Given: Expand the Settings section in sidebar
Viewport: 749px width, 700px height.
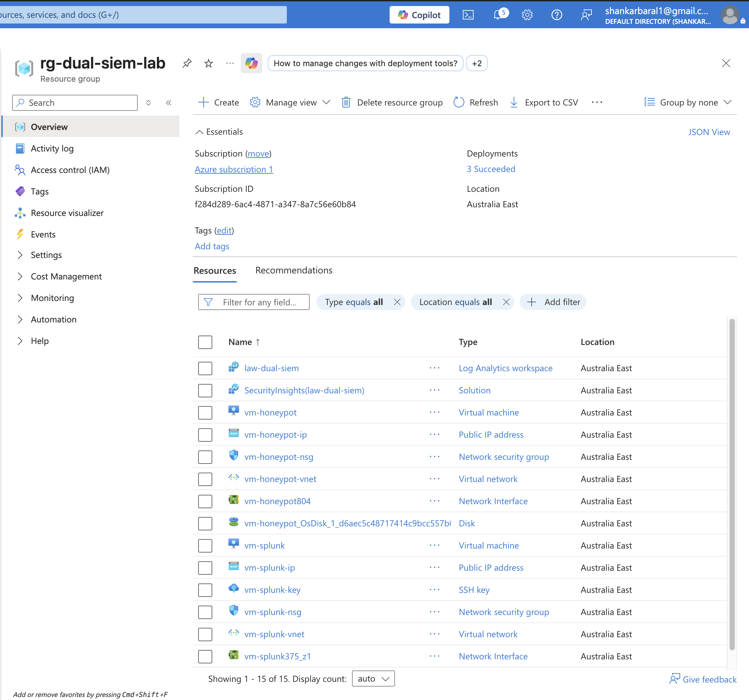Looking at the screenshot, I should coord(20,255).
